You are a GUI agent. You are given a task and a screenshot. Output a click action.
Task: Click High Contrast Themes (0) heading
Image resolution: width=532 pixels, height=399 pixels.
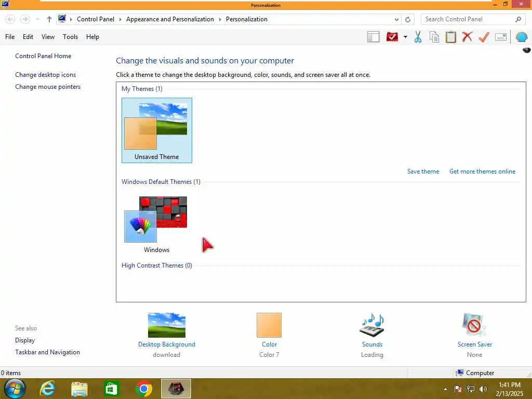(157, 265)
